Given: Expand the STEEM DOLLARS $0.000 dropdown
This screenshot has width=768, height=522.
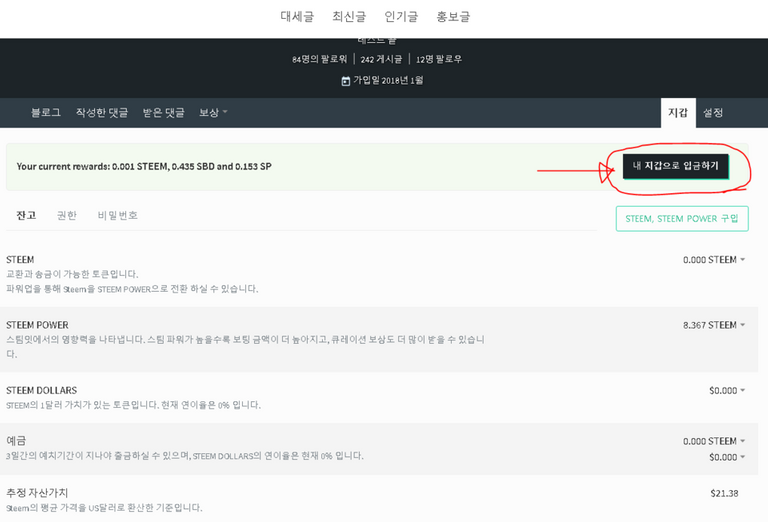Looking at the screenshot, I should point(727,390).
